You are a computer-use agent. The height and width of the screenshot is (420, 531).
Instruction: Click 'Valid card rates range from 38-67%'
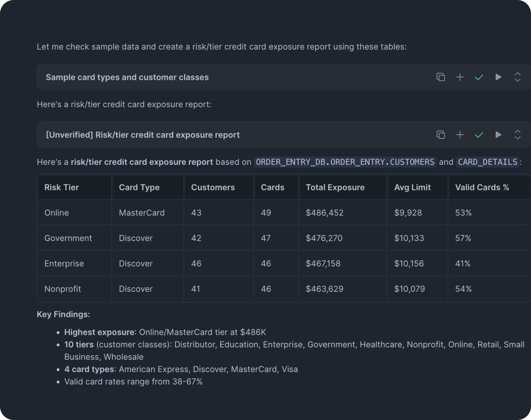pyautogui.click(x=133, y=381)
